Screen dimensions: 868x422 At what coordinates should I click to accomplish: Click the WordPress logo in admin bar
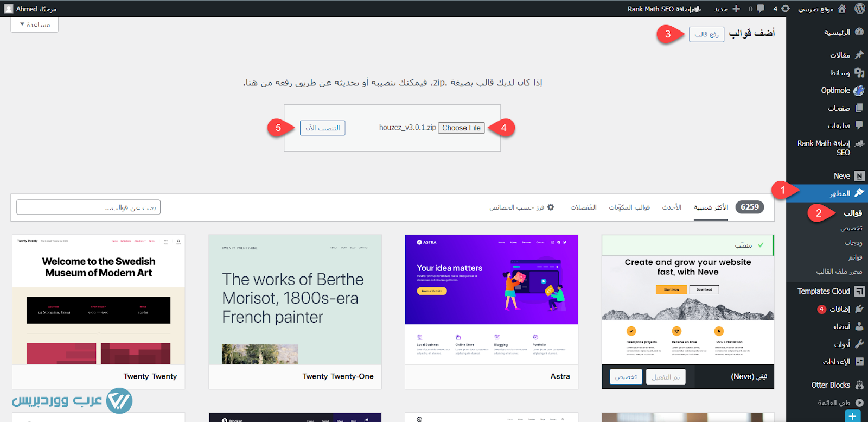coord(859,9)
